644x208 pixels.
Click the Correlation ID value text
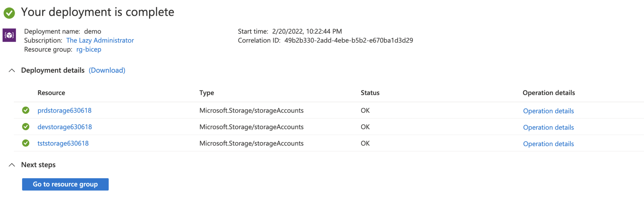[x=349, y=40]
